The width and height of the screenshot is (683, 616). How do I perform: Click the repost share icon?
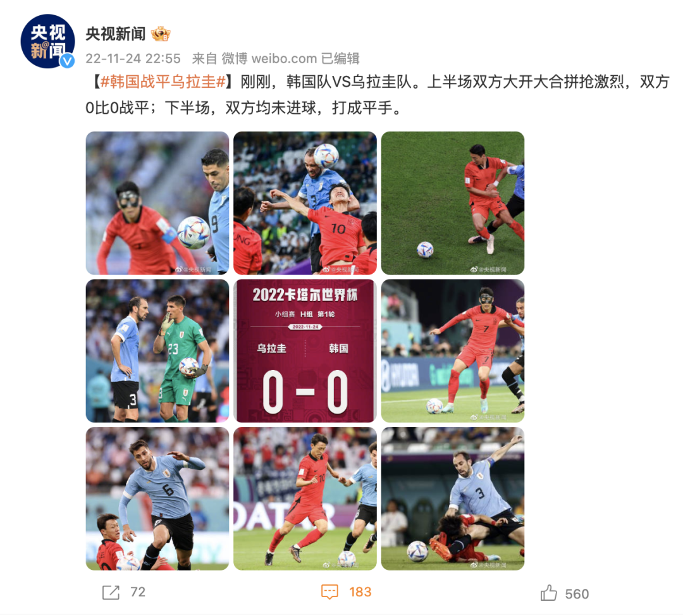pos(111,593)
